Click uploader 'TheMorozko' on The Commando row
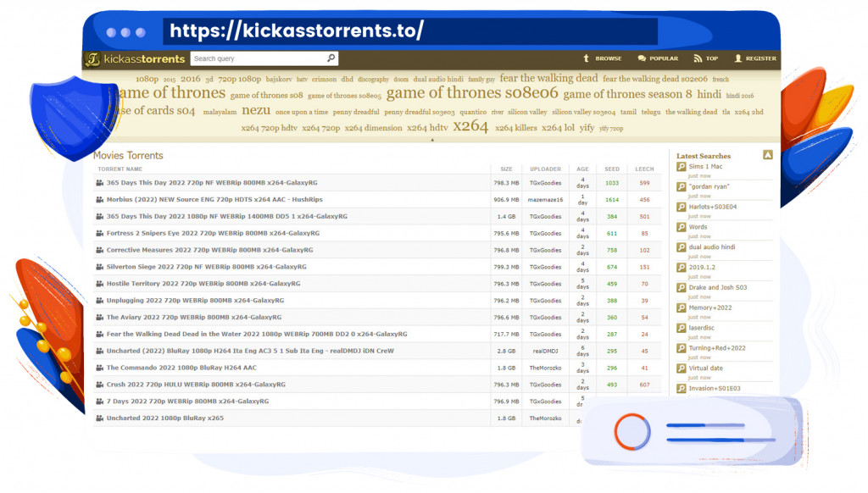 tap(545, 368)
